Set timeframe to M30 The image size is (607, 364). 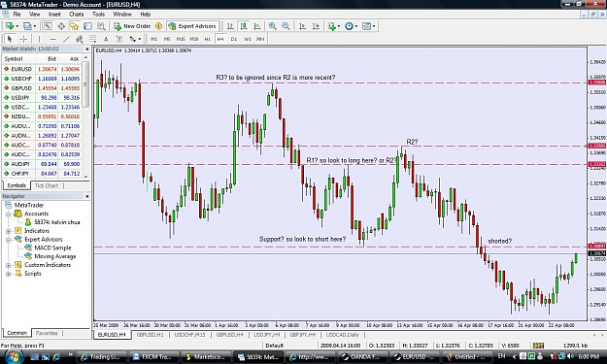[194, 39]
